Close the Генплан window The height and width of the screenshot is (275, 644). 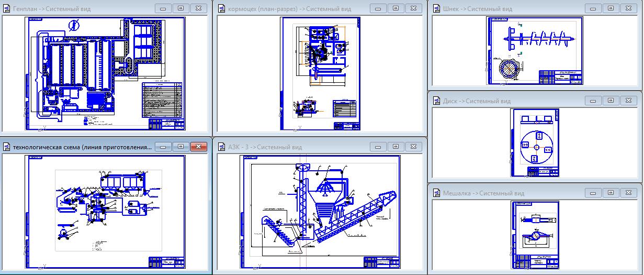[198, 8]
